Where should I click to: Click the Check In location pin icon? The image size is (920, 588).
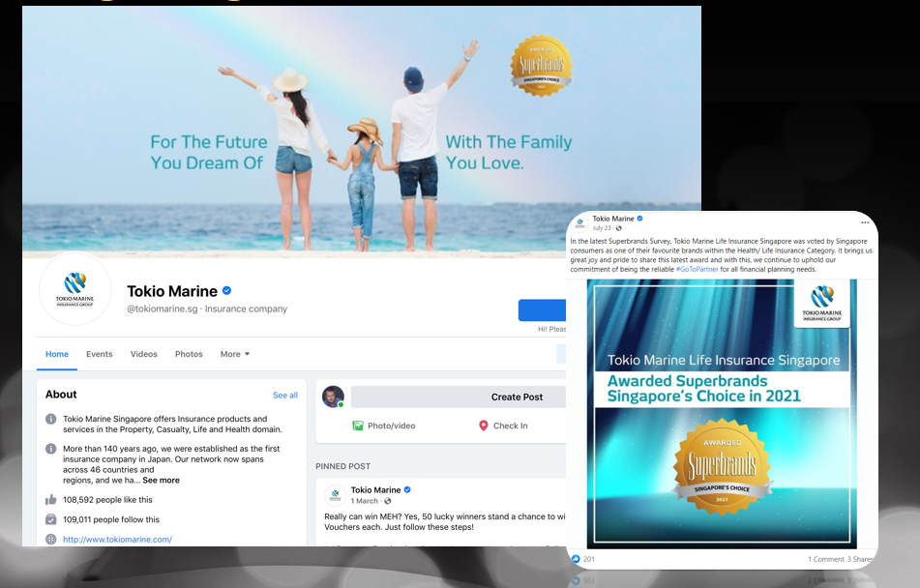click(484, 426)
